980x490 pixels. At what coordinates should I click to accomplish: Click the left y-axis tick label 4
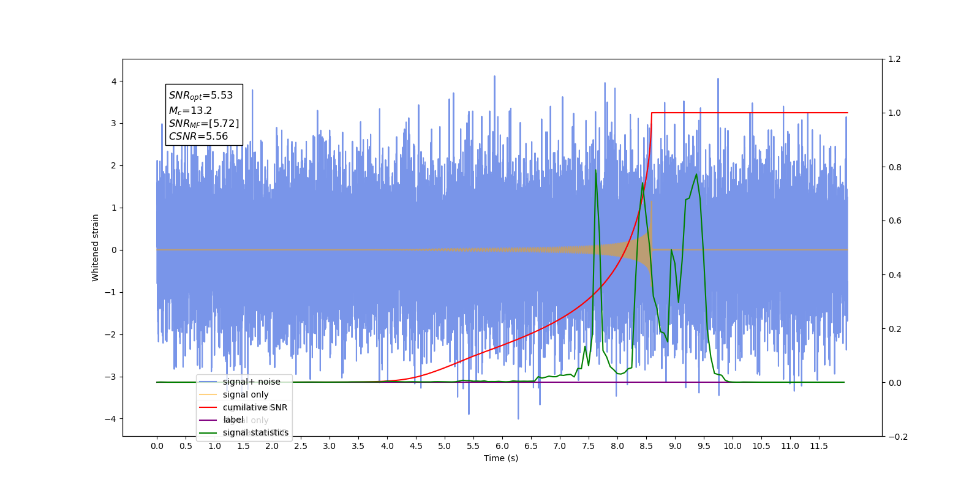point(113,81)
